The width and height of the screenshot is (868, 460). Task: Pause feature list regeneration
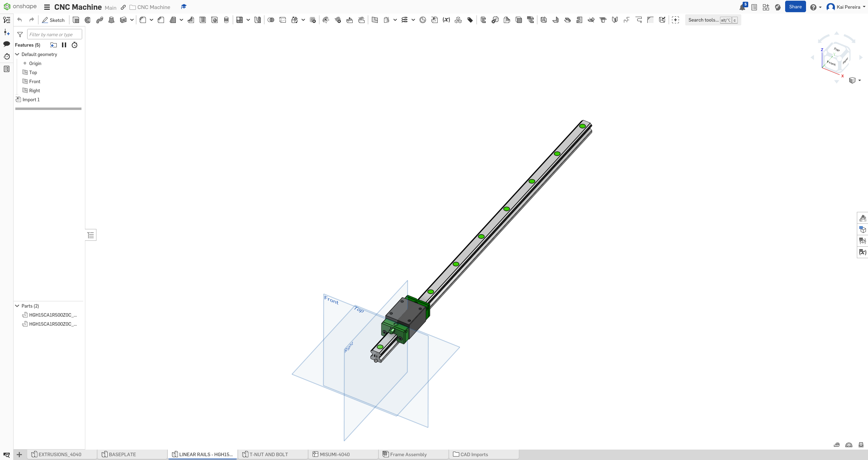[64, 45]
